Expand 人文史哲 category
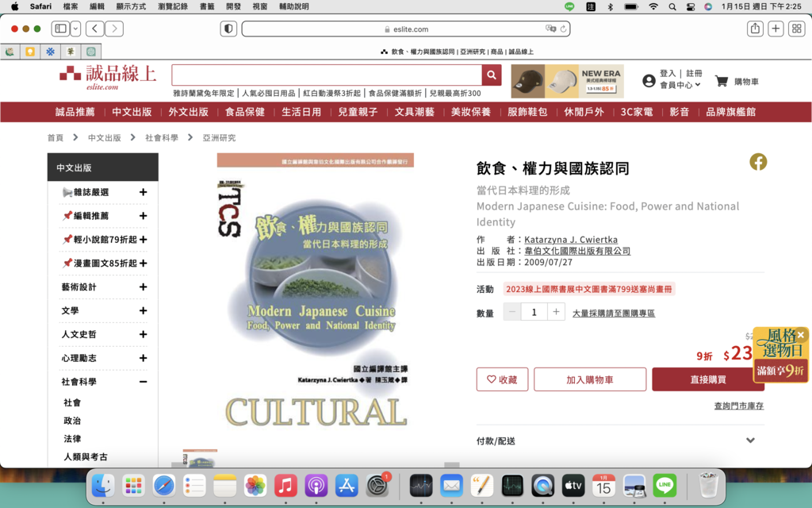The width and height of the screenshot is (812, 508). pos(143,334)
